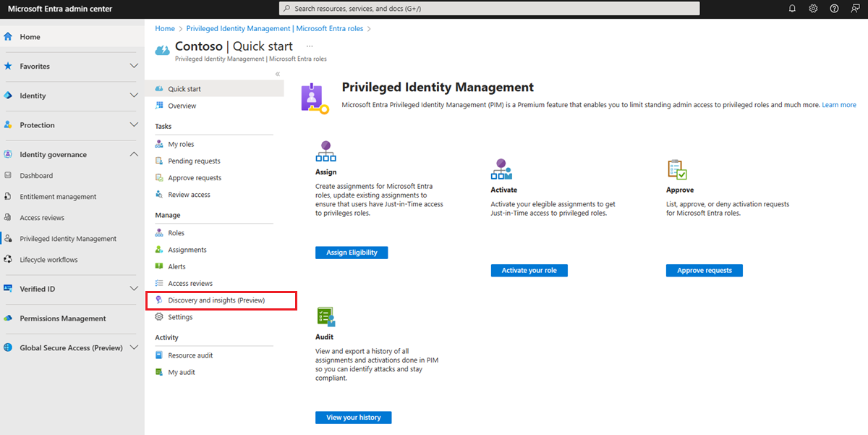This screenshot has width=868, height=435.
Task: Open the notifications bell
Action: (x=793, y=8)
